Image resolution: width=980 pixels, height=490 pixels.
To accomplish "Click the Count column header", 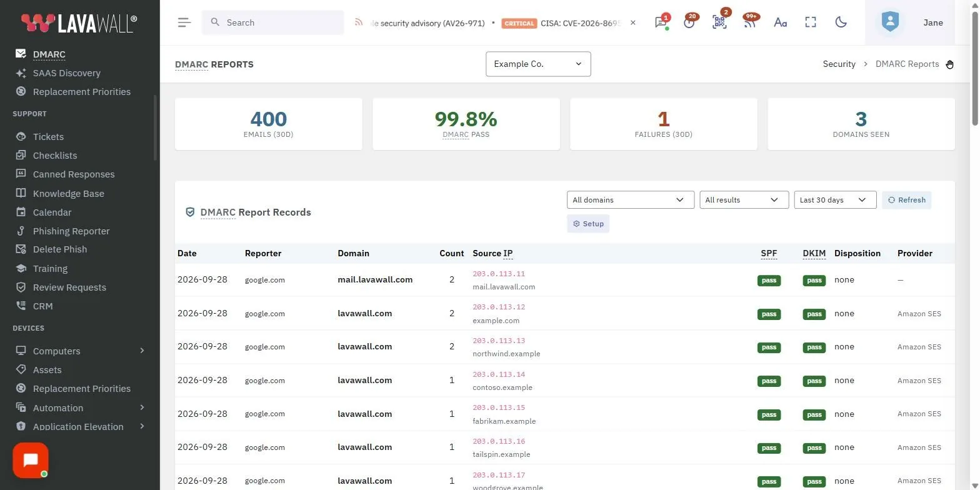I will [451, 253].
